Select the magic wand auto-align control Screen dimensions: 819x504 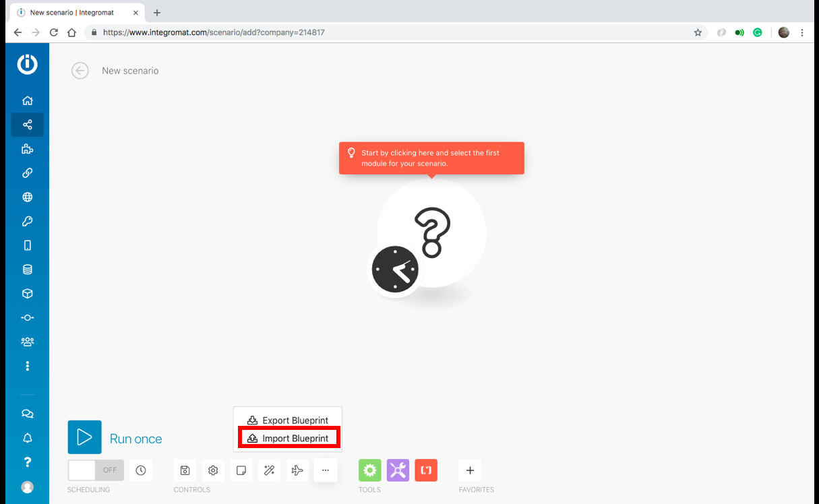click(269, 470)
